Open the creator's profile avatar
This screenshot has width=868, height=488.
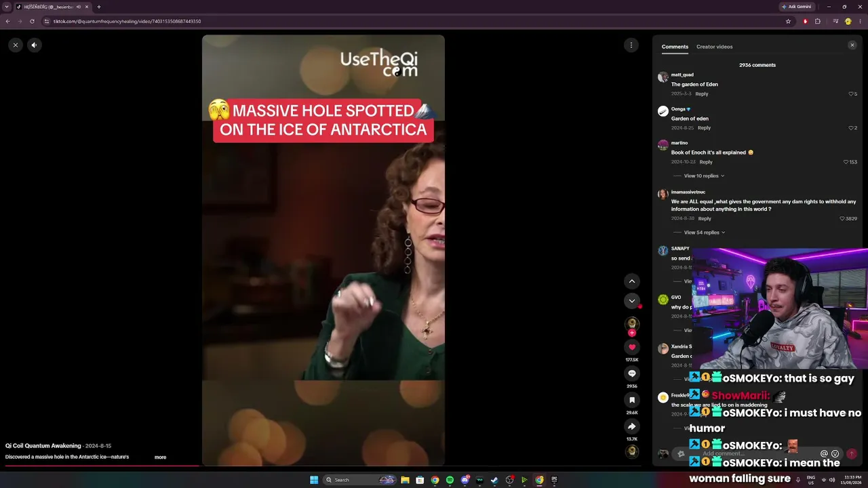[632, 324]
